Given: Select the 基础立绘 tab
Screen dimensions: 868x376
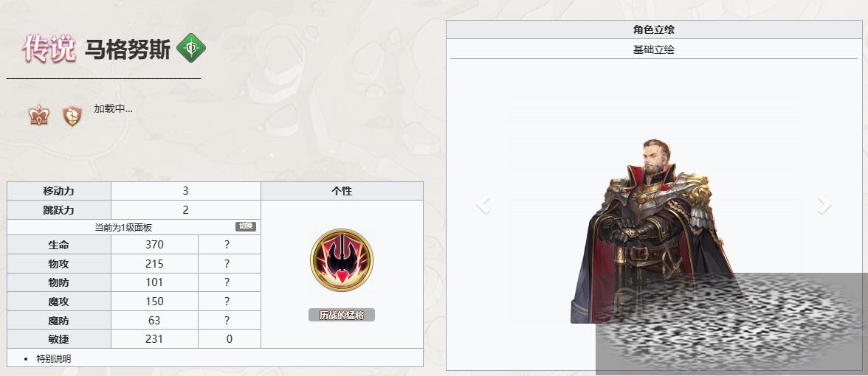Looking at the screenshot, I should 654,50.
